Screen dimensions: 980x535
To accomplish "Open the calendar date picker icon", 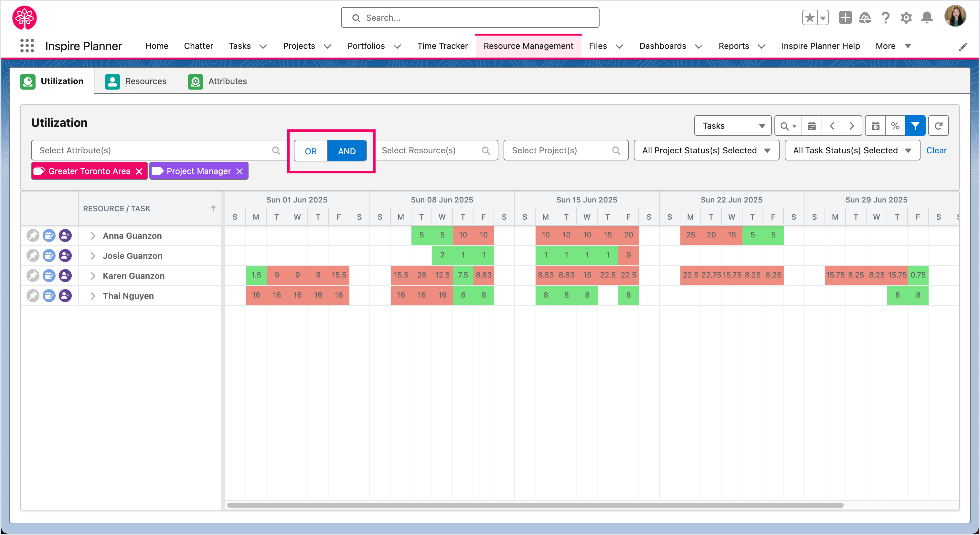I will [x=812, y=126].
